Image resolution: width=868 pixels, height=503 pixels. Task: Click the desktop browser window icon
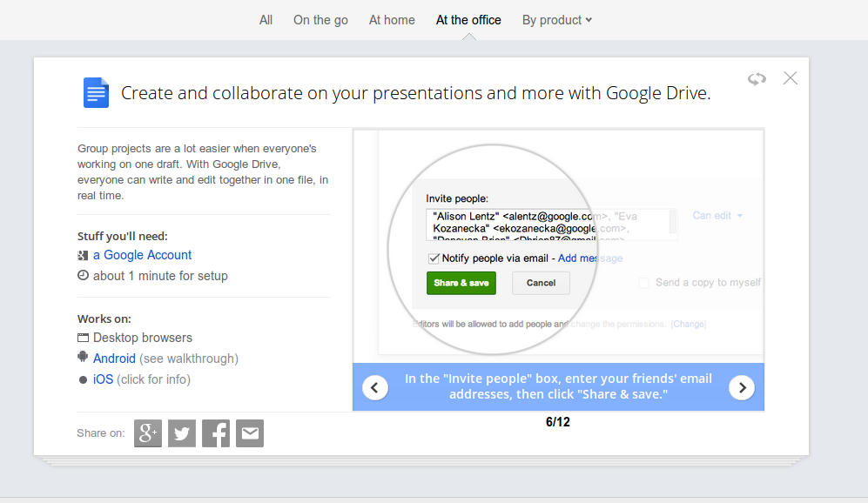83,338
